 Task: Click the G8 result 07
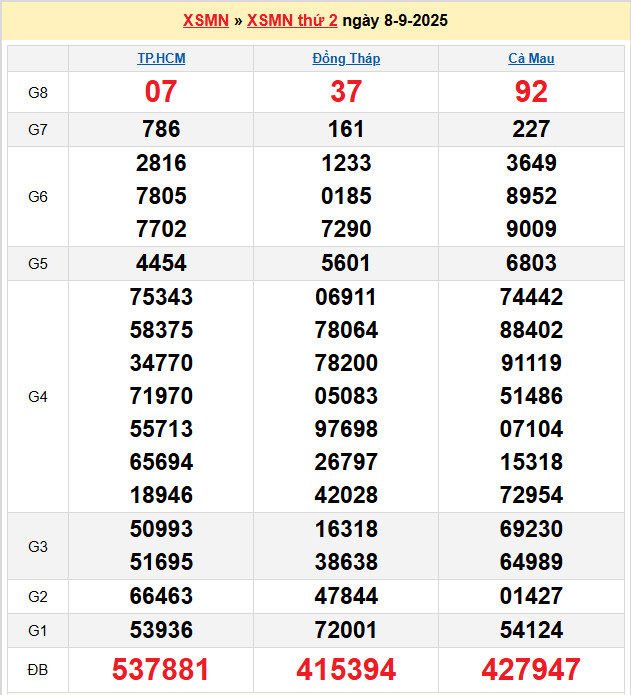point(161,92)
